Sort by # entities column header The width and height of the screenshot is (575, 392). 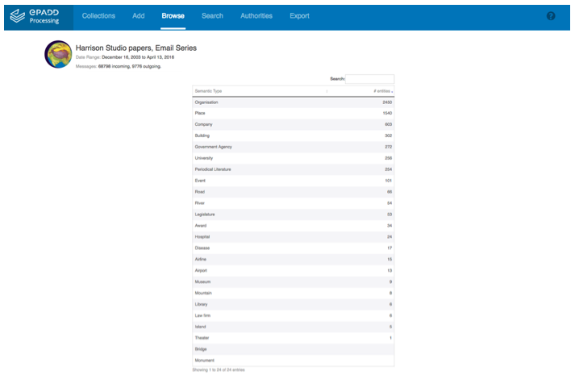[x=361, y=91]
